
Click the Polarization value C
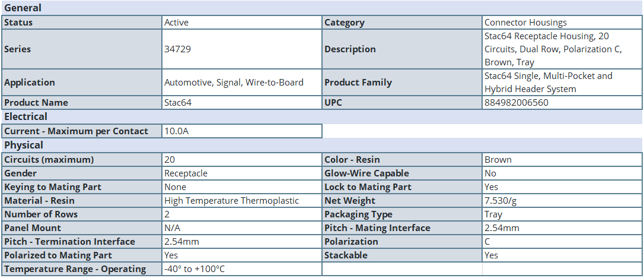click(x=487, y=241)
